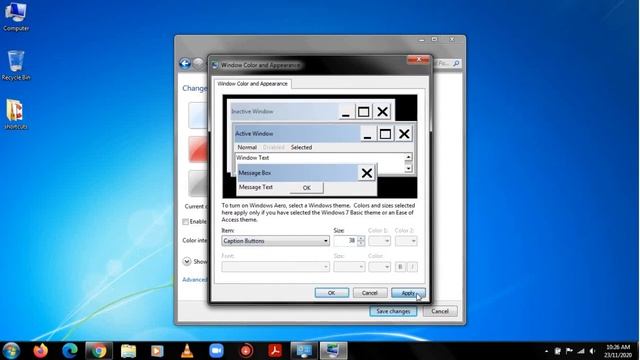640x360 pixels.
Task: Launch Microsoft Edge from the taskbar
Action: point(70,351)
